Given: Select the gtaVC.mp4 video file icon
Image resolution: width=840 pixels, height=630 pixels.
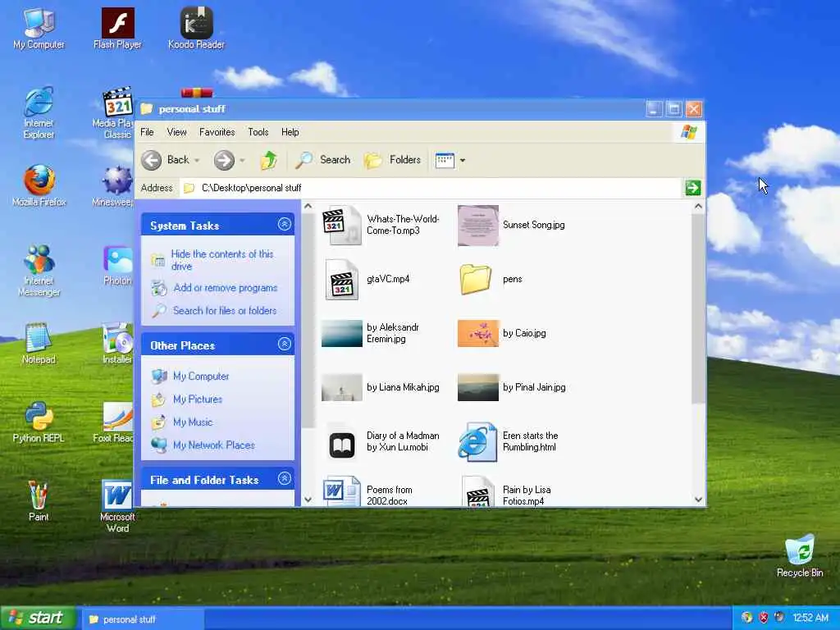Looking at the screenshot, I should click(342, 279).
